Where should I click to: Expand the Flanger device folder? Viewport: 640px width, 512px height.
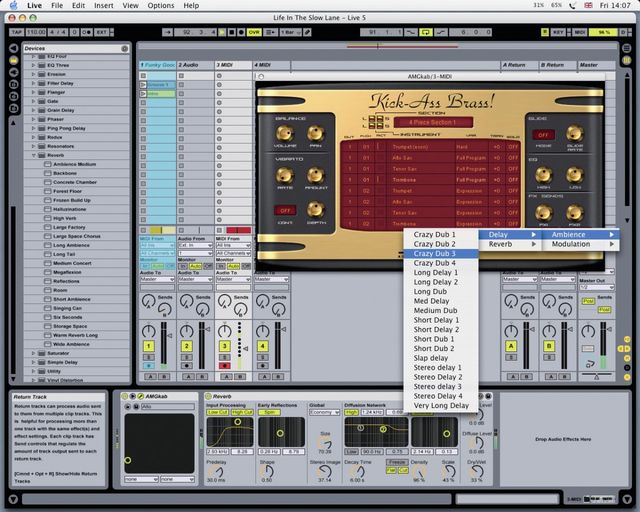click(33, 92)
